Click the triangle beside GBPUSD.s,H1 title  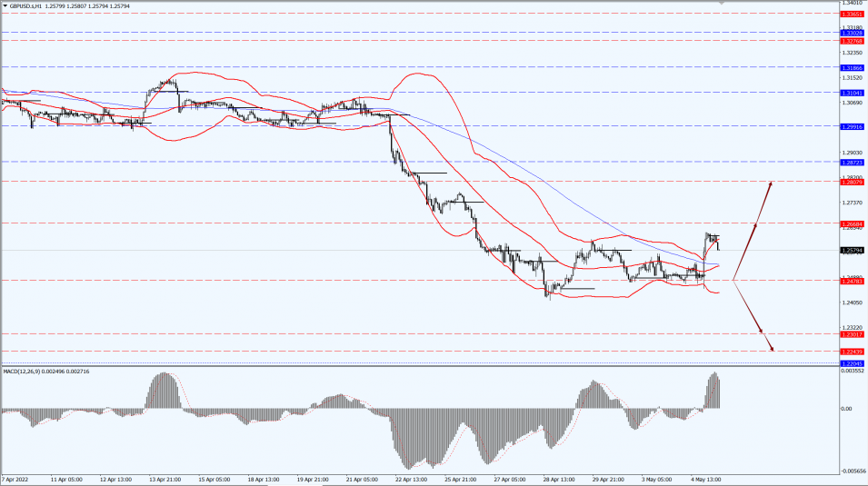point(5,5)
